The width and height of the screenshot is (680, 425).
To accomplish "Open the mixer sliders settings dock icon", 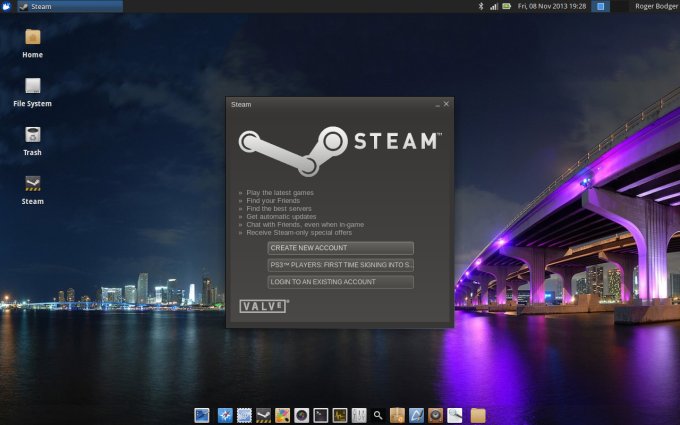I will 359,415.
